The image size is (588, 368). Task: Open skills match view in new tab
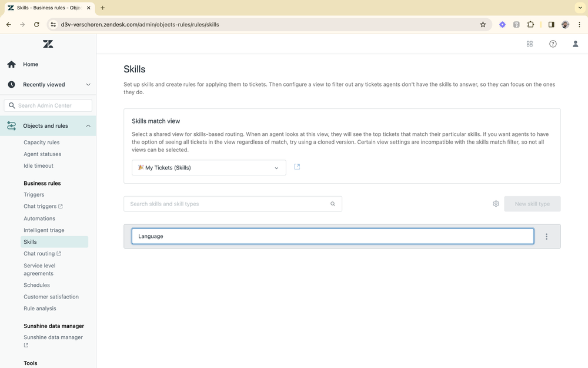coord(297,167)
